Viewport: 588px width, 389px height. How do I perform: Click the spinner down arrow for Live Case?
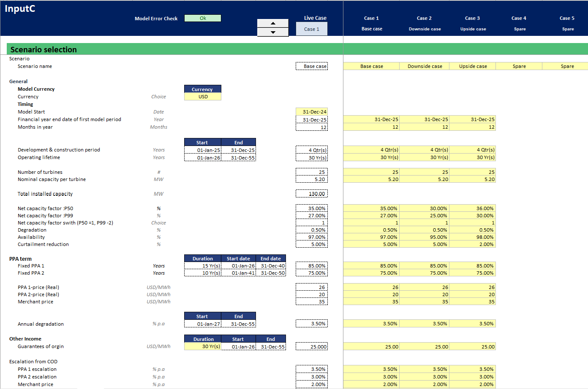pyautogui.click(x=273, y=32)
